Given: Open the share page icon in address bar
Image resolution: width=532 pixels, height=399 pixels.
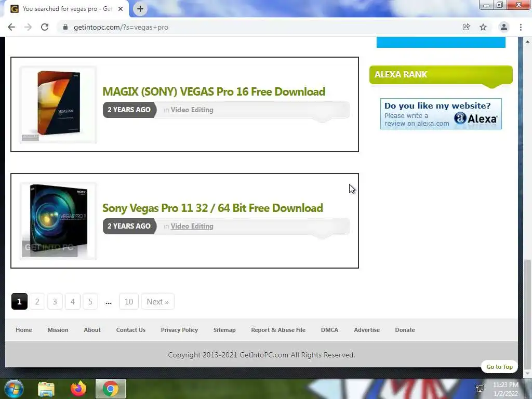Looking at the screenshot, I should click(x=466, y=27).
